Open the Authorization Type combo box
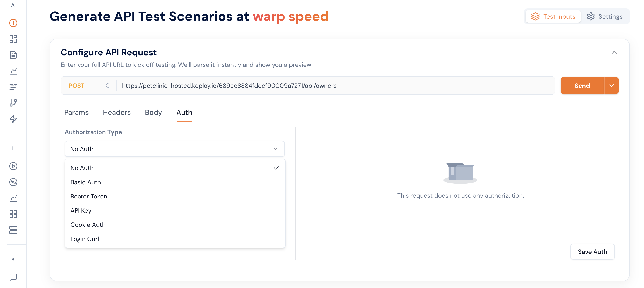 [175, 149]
